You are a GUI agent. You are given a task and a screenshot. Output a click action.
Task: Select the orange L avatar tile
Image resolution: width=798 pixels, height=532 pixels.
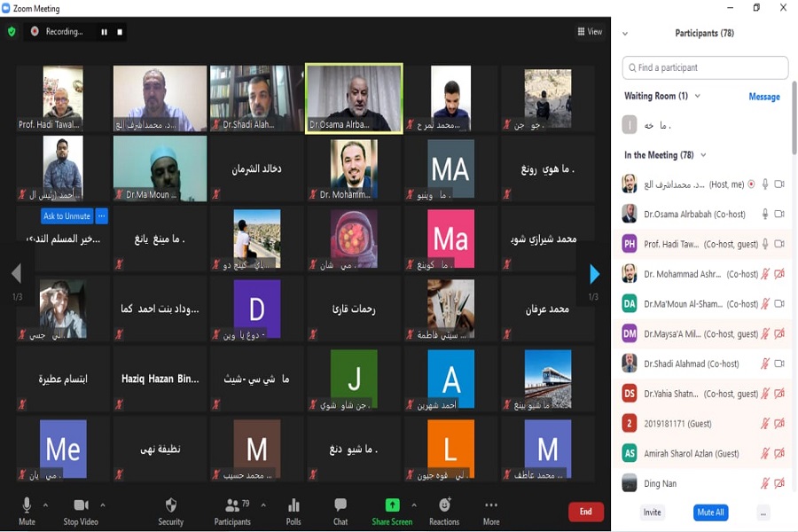(451, 449)
